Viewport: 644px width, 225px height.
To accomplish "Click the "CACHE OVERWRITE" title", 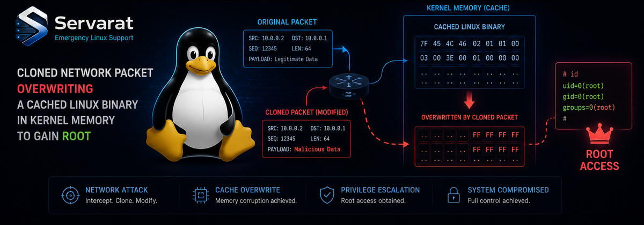I will (x=247, y=190).
